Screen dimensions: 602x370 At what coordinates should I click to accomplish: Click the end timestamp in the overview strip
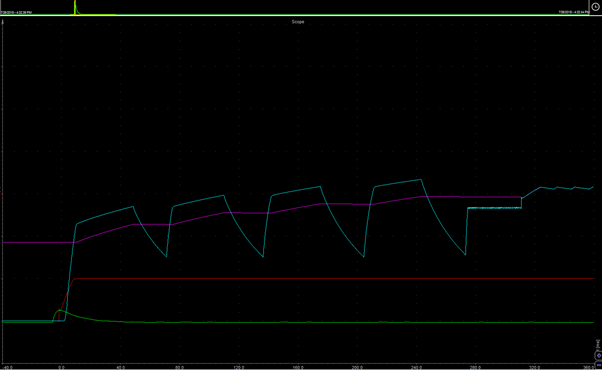(574, 12)
